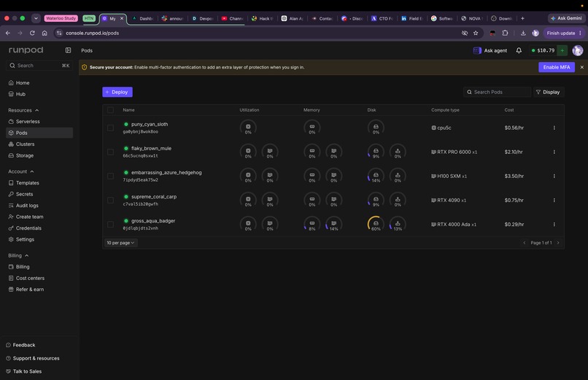Select all pods with header checkbox
This screenshot has width=588, height=380.
tap(110, 110)
